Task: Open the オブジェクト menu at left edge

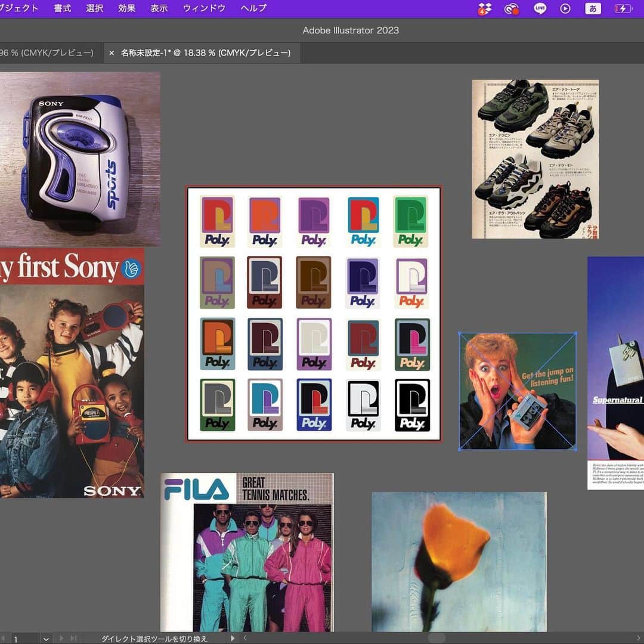Action: click(19, 8)
